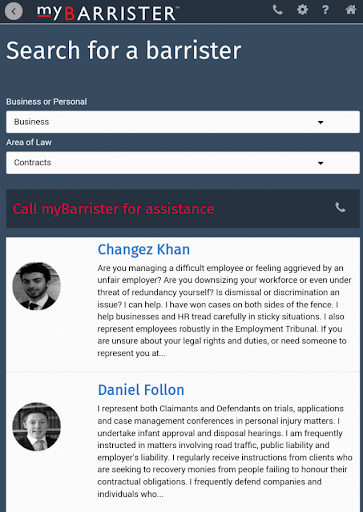Open Daniel Follon's description text
The width and height of the screenshot is (363, 512).
tap(225, 451)
